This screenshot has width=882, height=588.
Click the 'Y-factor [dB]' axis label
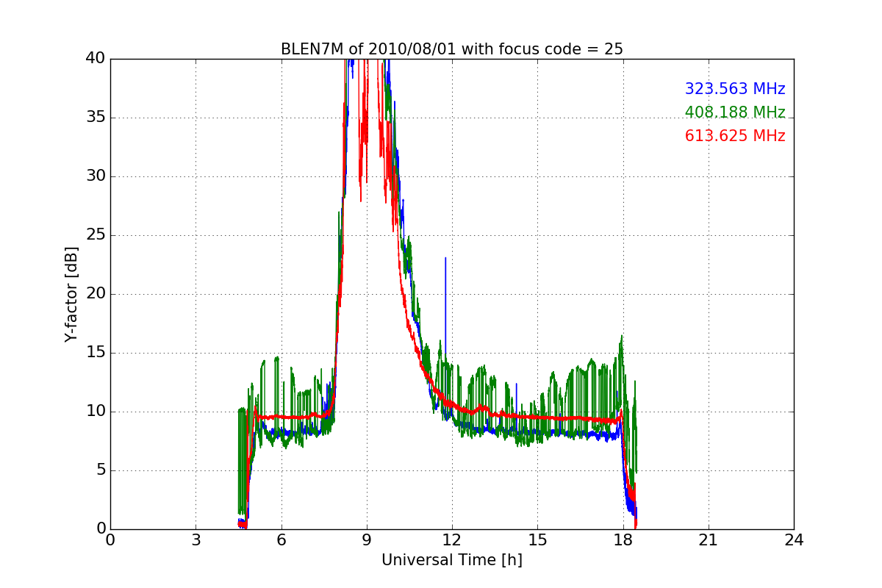(x=71, y=294)
